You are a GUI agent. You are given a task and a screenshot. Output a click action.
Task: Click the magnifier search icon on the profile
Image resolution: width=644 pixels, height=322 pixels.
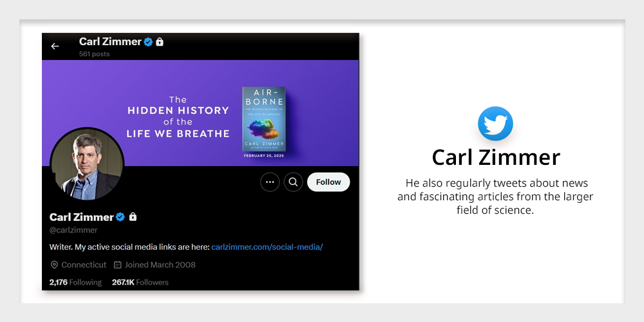click(293, 182)
